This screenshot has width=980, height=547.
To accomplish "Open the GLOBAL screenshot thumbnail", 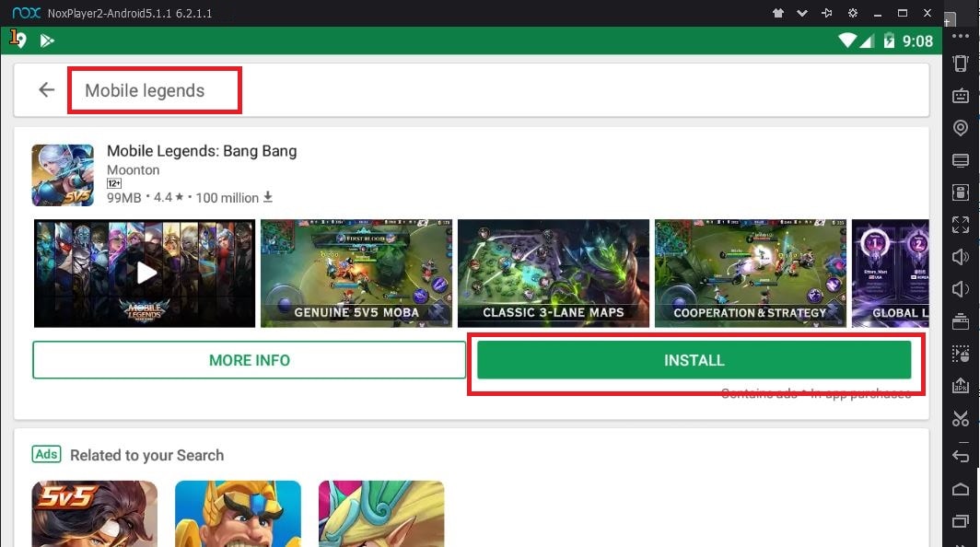I will pos(891,273).
